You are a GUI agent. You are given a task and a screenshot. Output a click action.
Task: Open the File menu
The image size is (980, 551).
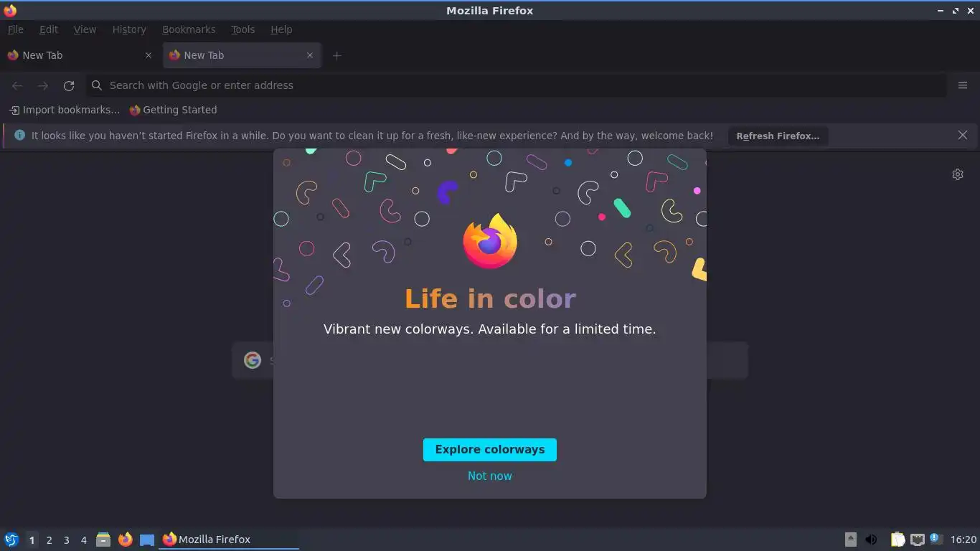[15, 29]
